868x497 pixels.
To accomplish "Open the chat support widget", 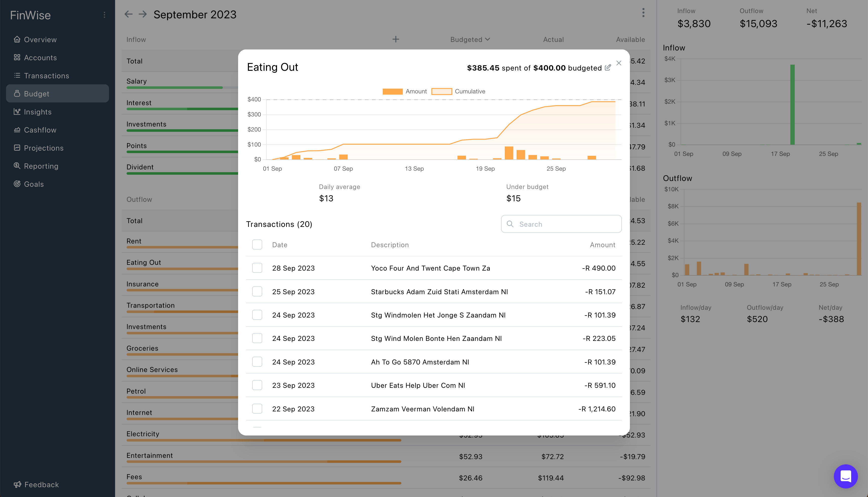I will 845,476.
